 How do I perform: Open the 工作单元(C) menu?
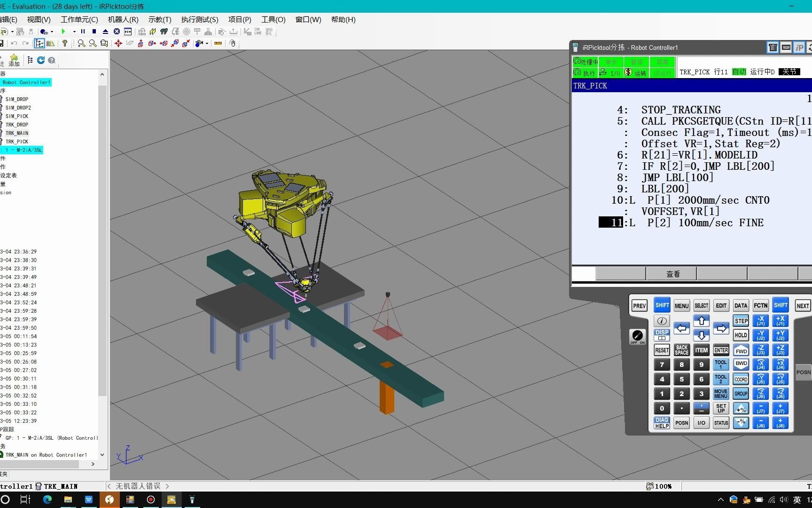(x=79, y=19)
